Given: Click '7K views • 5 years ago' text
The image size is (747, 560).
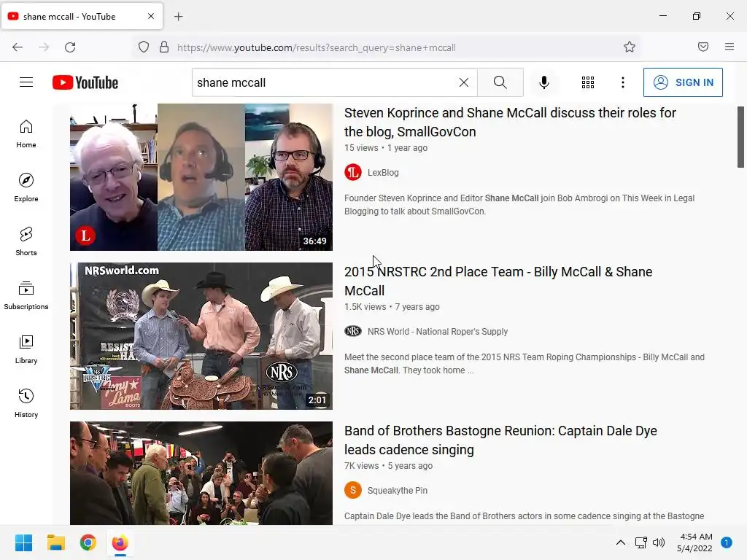Looking at the screenshot, I should [x=388, y=466].
